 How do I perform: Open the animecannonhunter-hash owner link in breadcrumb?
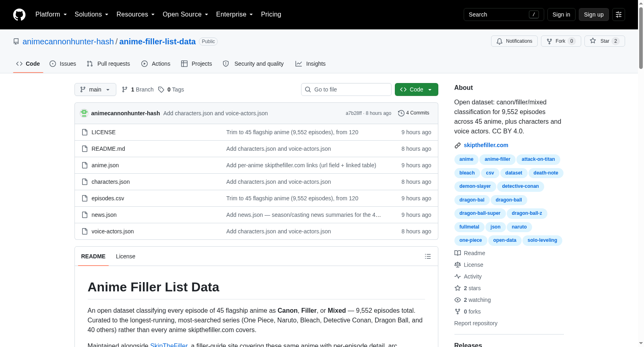pyautogui.click(x=68, y=42)
